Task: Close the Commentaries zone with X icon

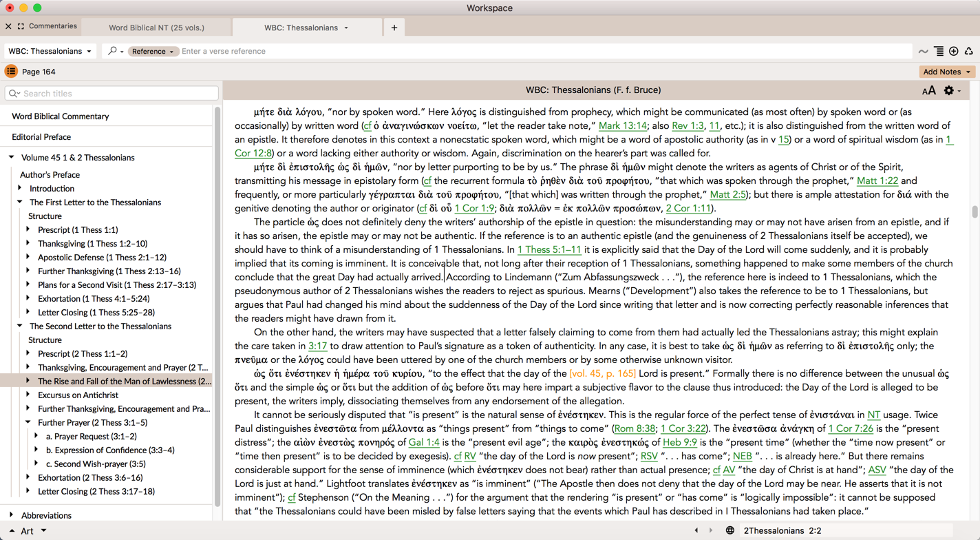Action: click(8, 26)
